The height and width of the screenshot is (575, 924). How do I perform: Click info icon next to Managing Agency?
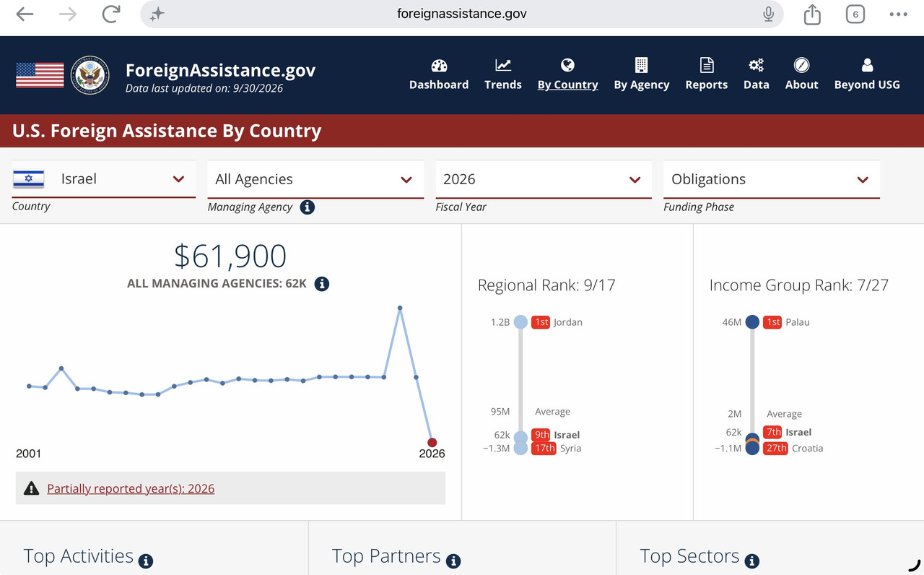[x=307, y=207]
